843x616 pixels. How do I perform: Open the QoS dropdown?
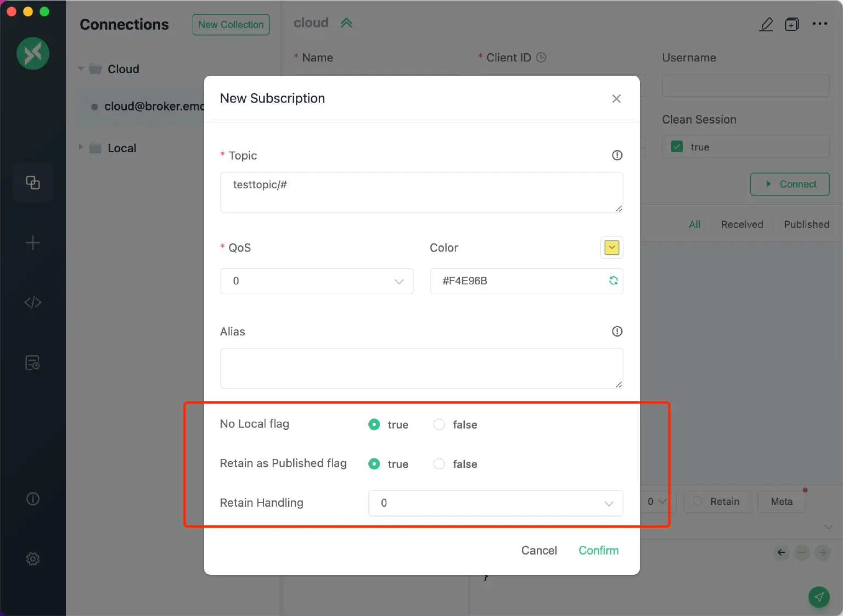317,281
